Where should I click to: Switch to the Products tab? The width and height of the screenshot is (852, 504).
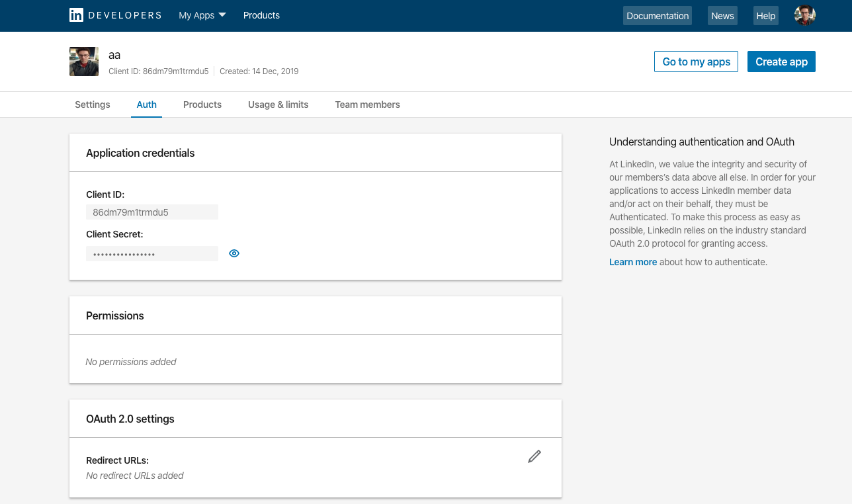(x=202, y=105)
